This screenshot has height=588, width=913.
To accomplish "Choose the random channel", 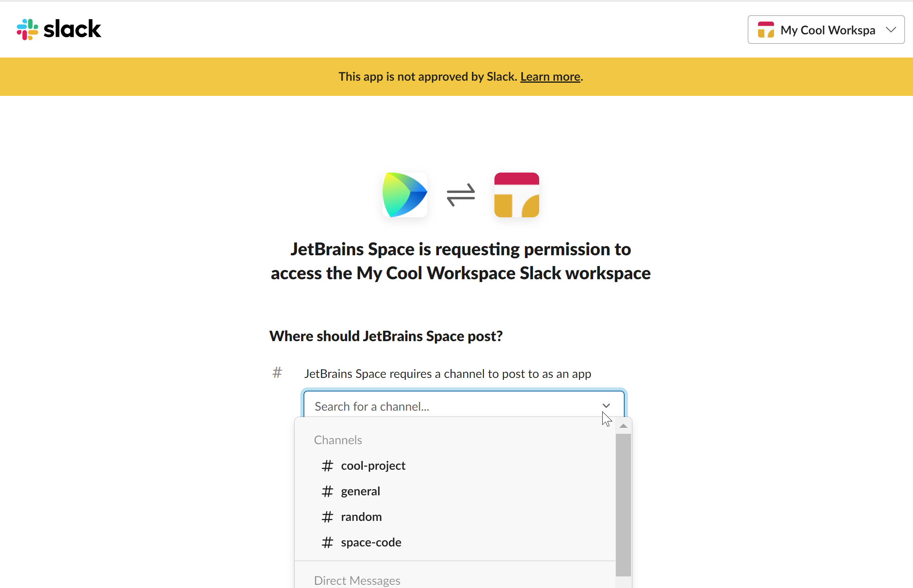I will [x=361, y=517].
